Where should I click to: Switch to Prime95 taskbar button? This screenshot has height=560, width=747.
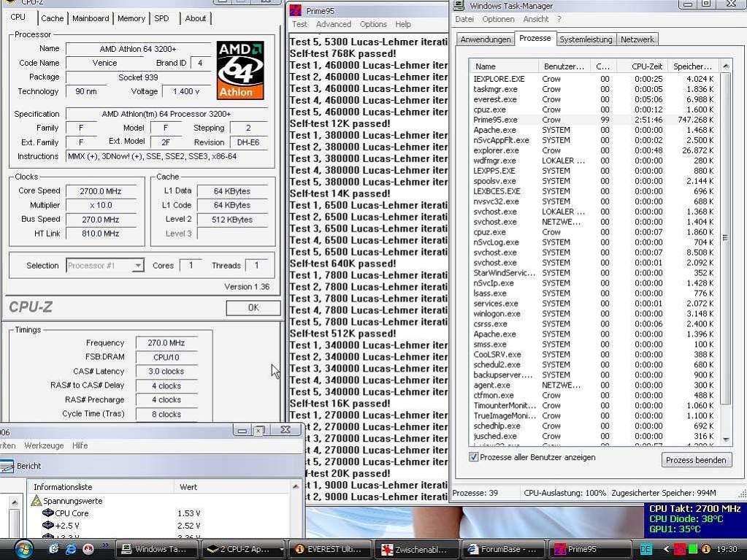click(x=590, y=549)
